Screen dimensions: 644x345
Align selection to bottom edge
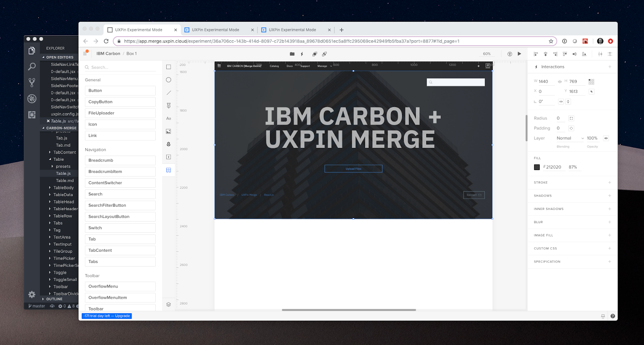click(x=584, y=54)
